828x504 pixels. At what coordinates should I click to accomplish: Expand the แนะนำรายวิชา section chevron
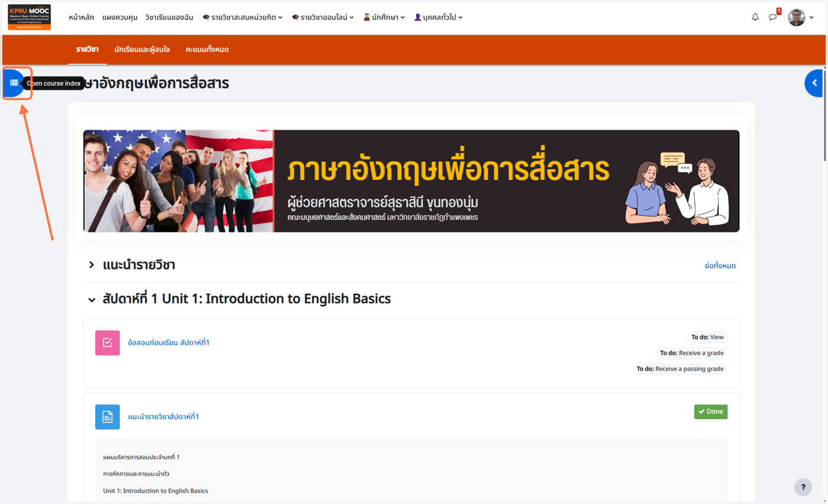coord(91,265)
